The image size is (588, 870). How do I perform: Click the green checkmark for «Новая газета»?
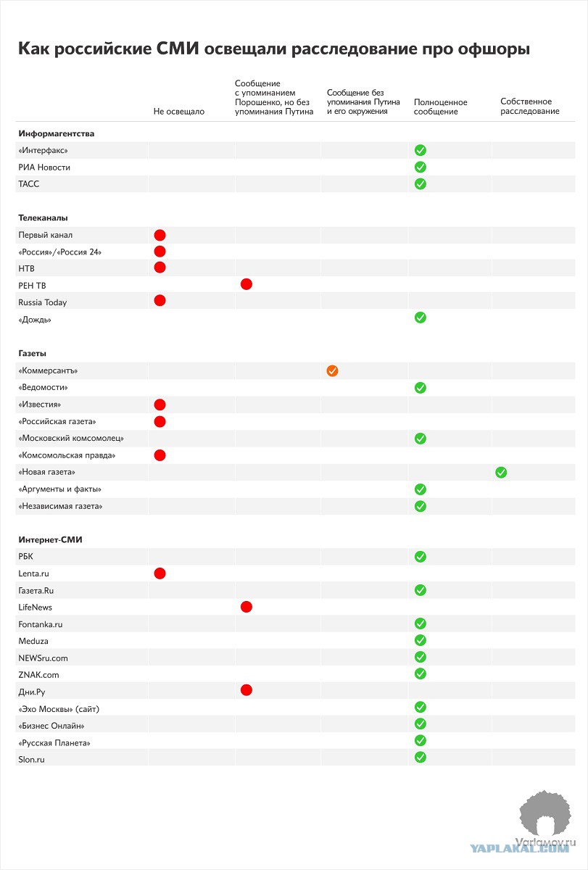pos(501,473)
